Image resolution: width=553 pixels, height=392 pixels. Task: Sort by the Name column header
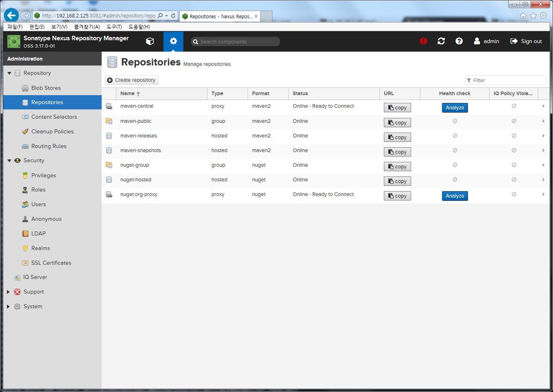click(162, 94)
